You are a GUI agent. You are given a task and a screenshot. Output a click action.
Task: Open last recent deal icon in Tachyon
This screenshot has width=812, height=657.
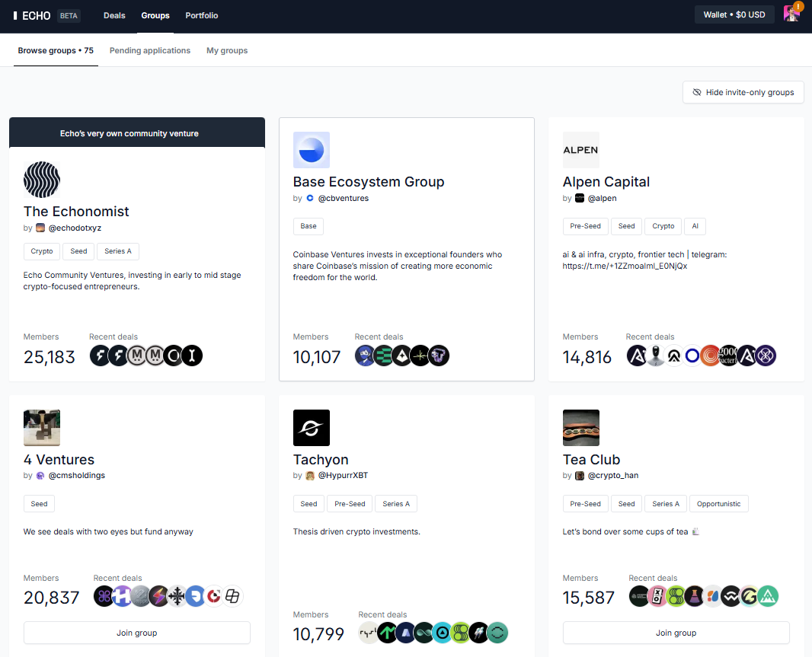pos(497,633)
